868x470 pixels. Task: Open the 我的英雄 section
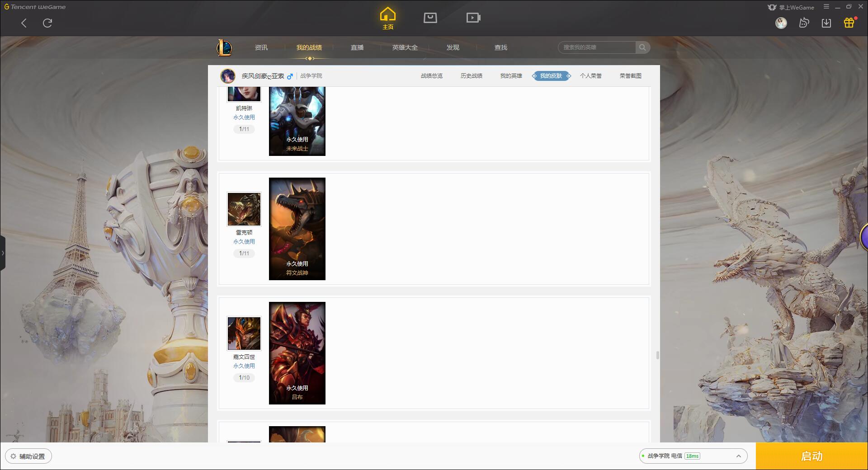pos(511,76)
